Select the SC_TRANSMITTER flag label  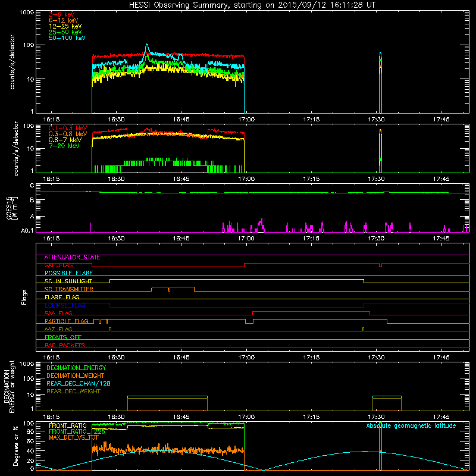(68, 289)
